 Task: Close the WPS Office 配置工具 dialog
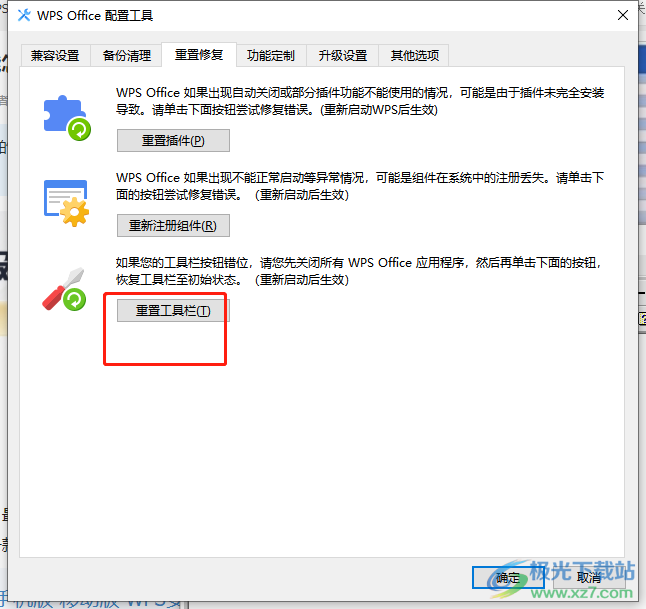point(623,15)
